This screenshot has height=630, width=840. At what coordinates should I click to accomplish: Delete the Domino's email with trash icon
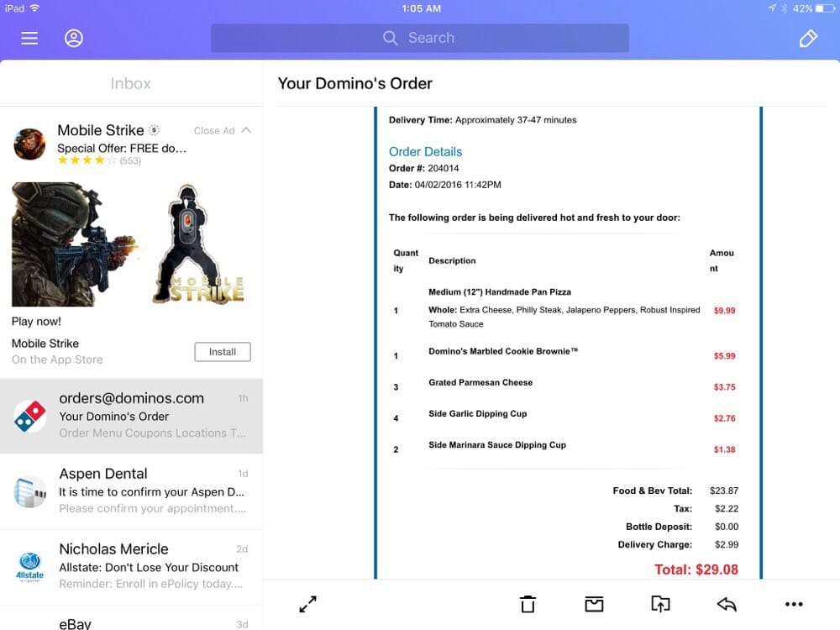528,603
